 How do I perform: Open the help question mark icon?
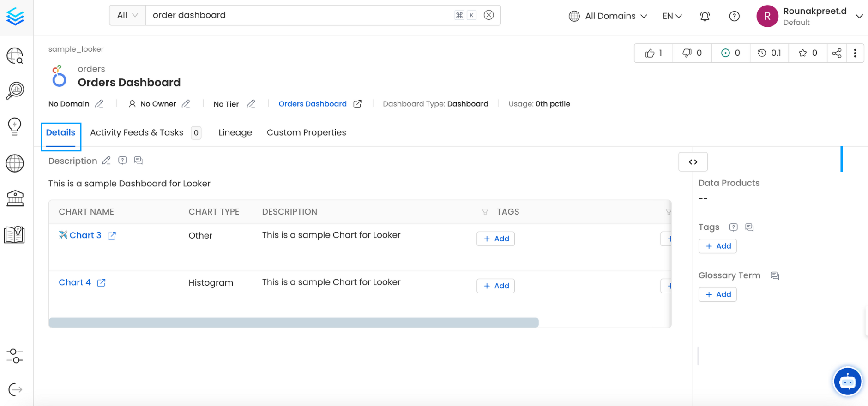point(734,16)
